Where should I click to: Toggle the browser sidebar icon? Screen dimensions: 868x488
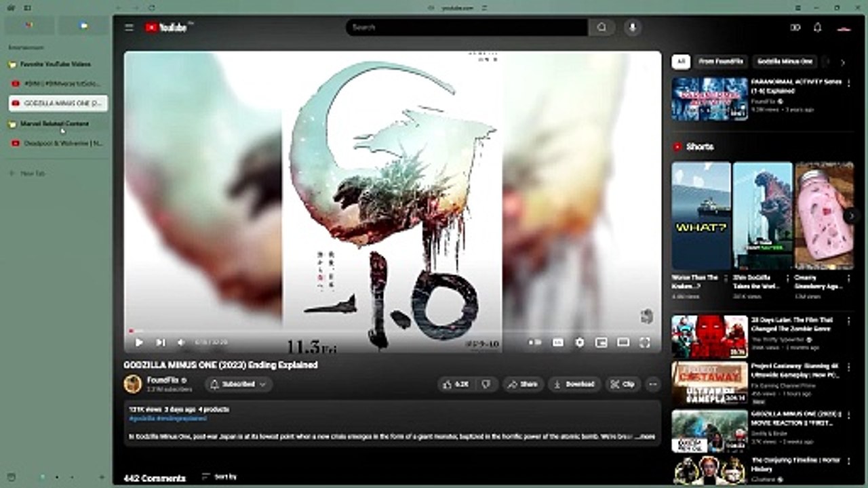(x=27, y=7)
